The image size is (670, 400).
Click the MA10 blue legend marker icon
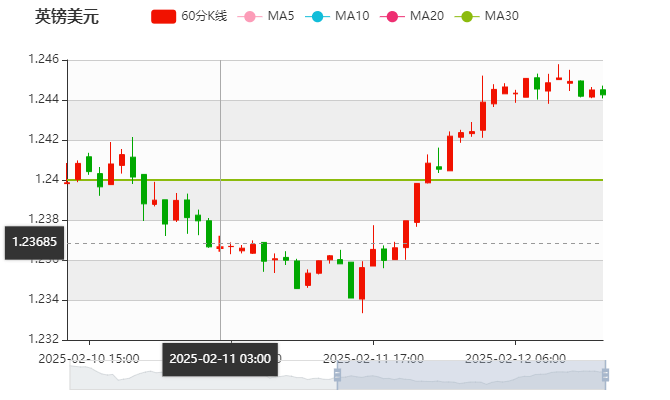(x=320, y=17)
